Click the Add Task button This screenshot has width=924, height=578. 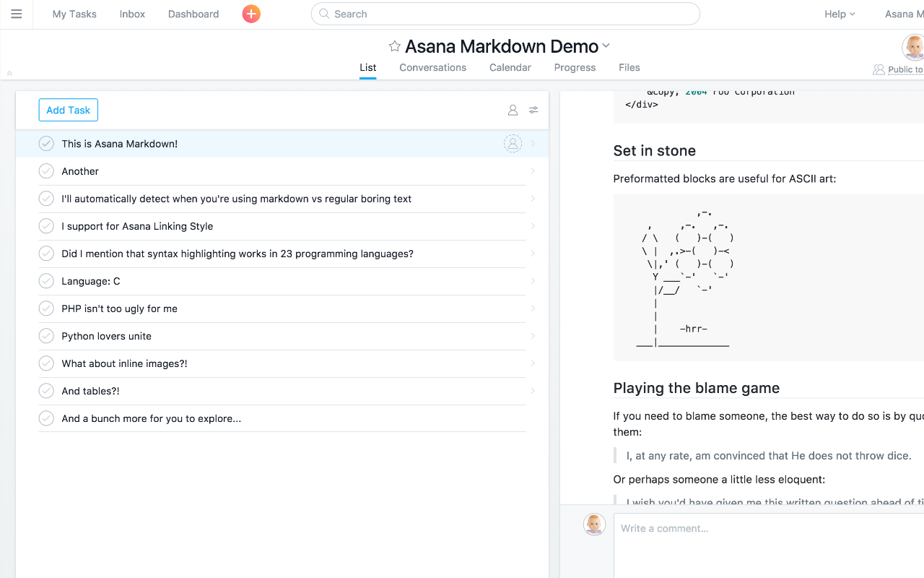[68, 110]
